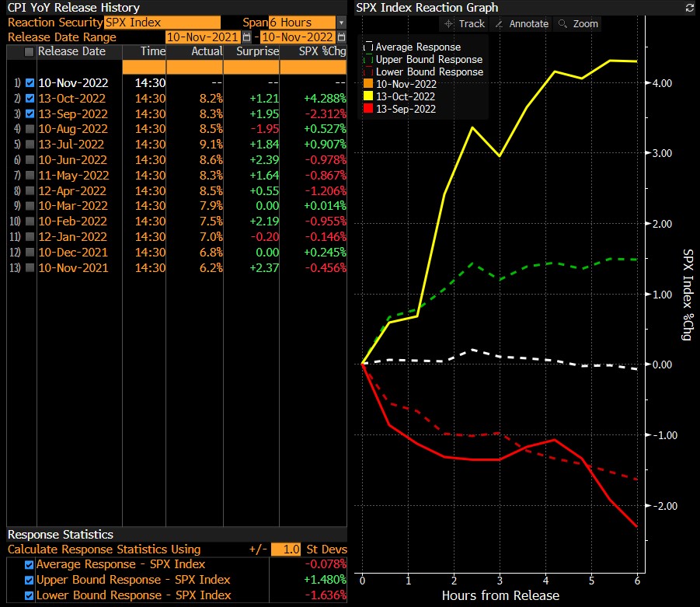The width and height of the screenshot is (700, 607).
Task: Click the refresh icon on reaction graph
Action: coord(689,8)
